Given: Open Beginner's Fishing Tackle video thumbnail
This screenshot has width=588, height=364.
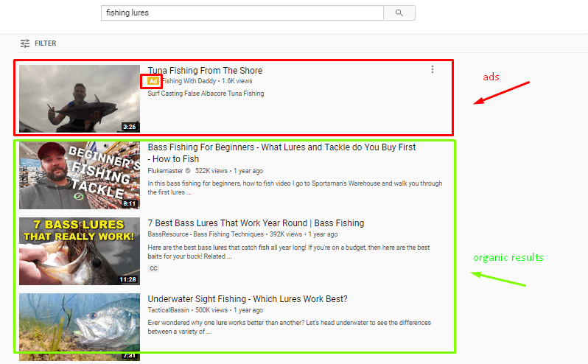Looking at the screenshot, I should 80,175.
